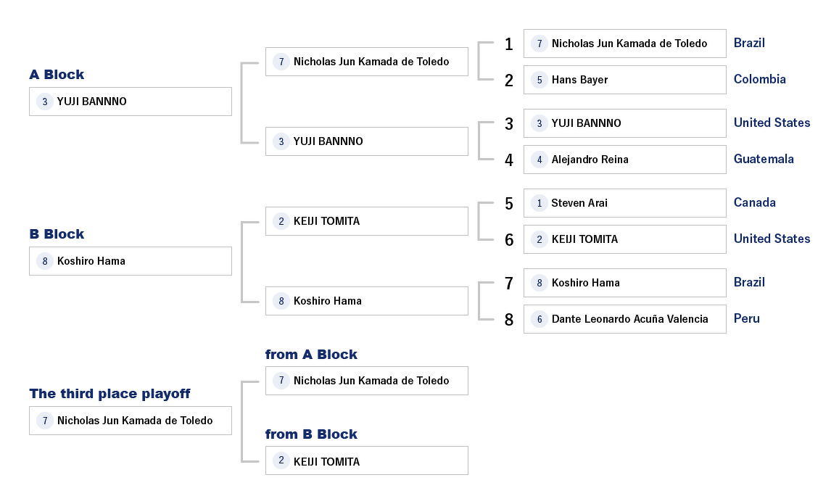The height and width of the screenshot is (504, 839).
Task: Click the Colombia country label
Action: (759, 79)
